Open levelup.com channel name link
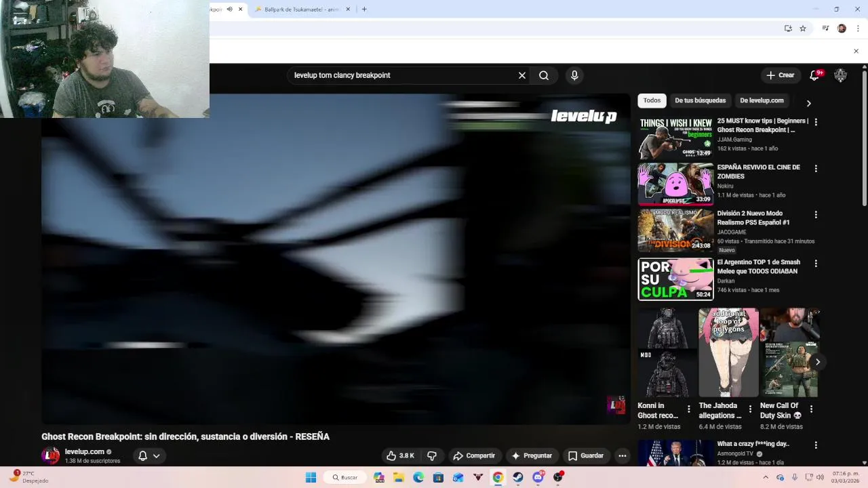The image size is (868, 488). (85, 451)
